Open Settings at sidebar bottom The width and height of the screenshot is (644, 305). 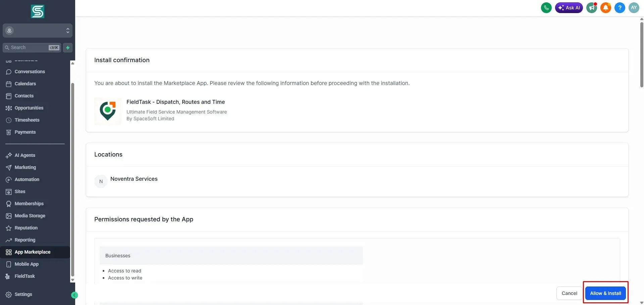tap(35, 295)
